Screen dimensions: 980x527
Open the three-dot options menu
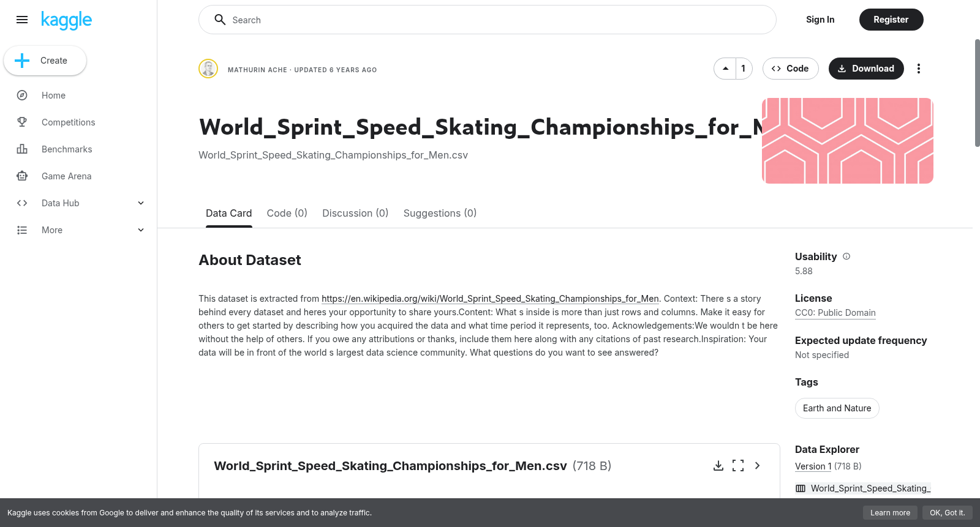click(919, 69)
